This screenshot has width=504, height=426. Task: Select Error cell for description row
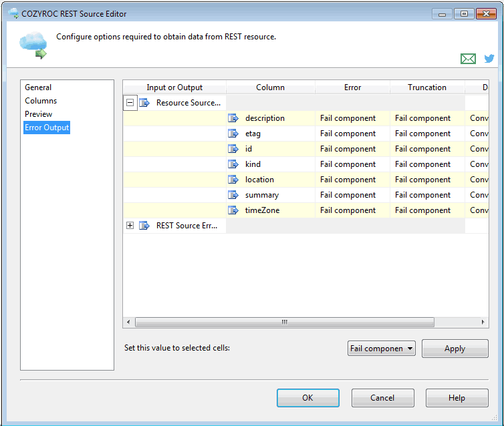(x=353, y=118)
